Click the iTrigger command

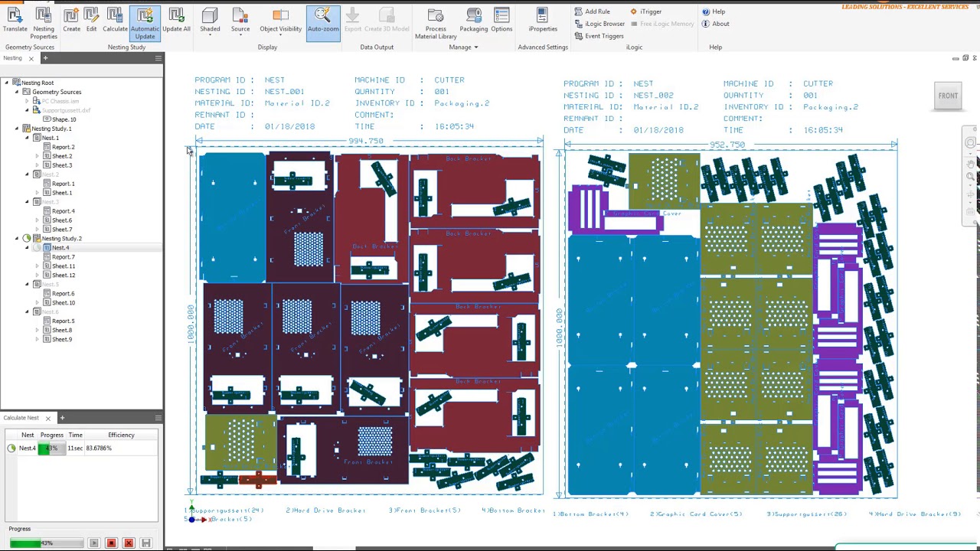pos(645,11)
